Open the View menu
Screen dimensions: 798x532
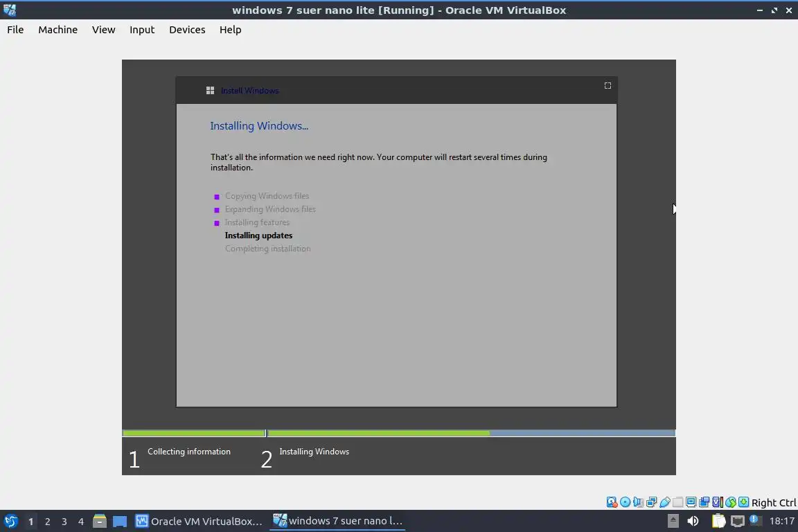103,30
